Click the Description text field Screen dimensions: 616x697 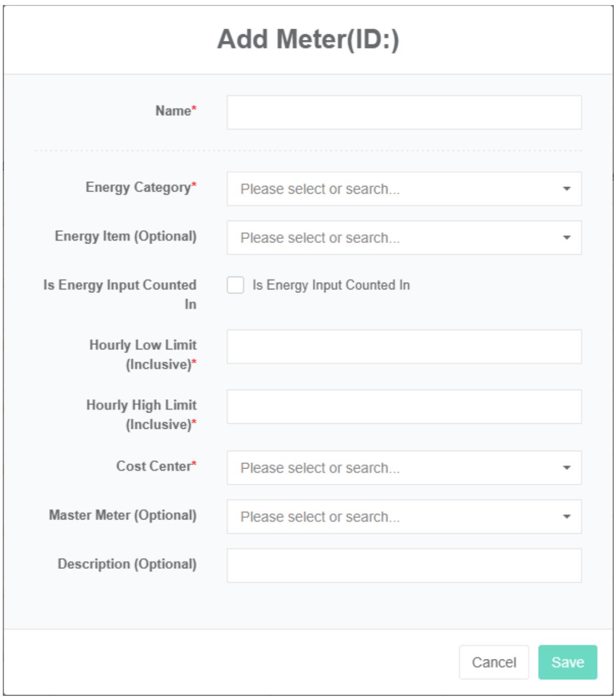[404, 565]
